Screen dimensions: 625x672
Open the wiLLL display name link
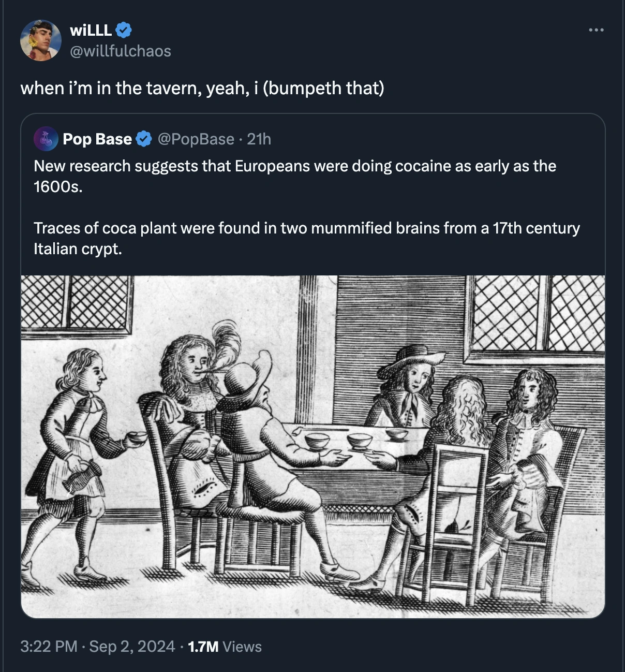[91, 30]
